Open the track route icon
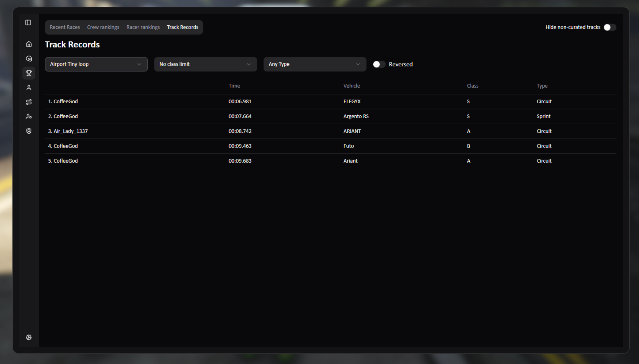Image resolution: width=639 pixels, height=364 pixels. pyautogui.click(x=29, y=102)
